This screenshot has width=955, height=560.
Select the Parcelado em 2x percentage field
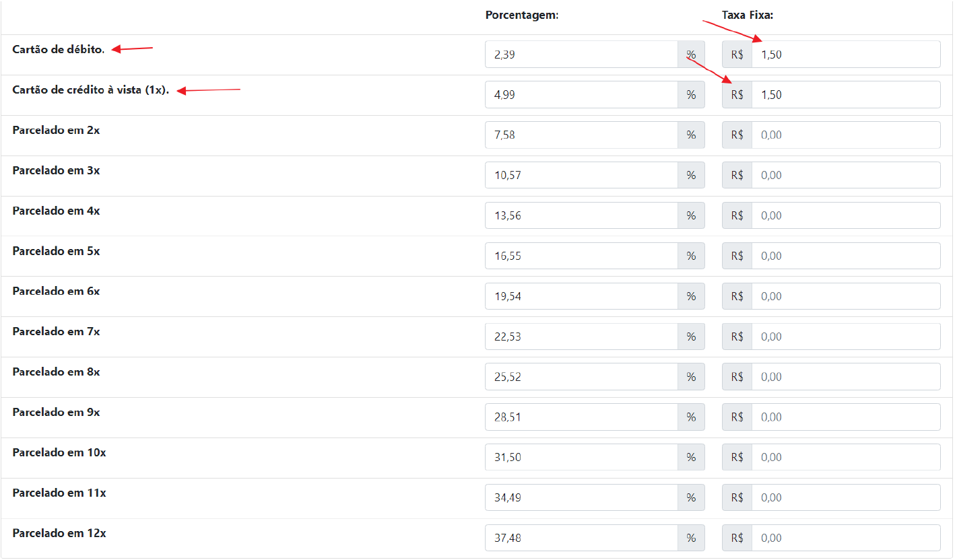pos(581,135)
